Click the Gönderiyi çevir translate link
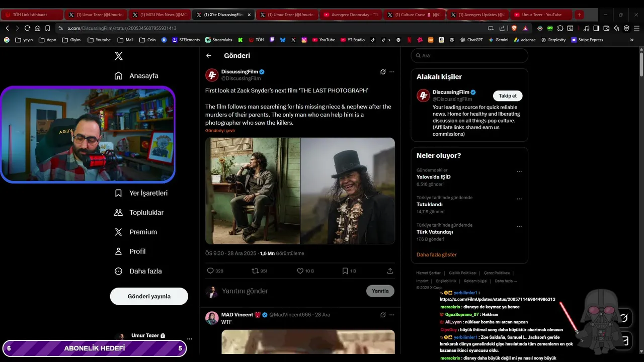The width and height of the screenshot is (644, 362). (x=220, y=131)
